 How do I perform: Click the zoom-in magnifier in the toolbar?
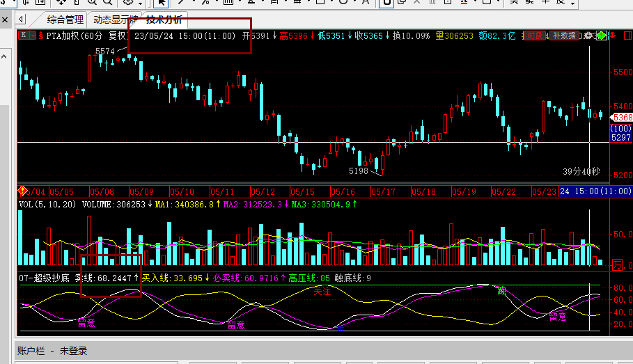(92, 1)
